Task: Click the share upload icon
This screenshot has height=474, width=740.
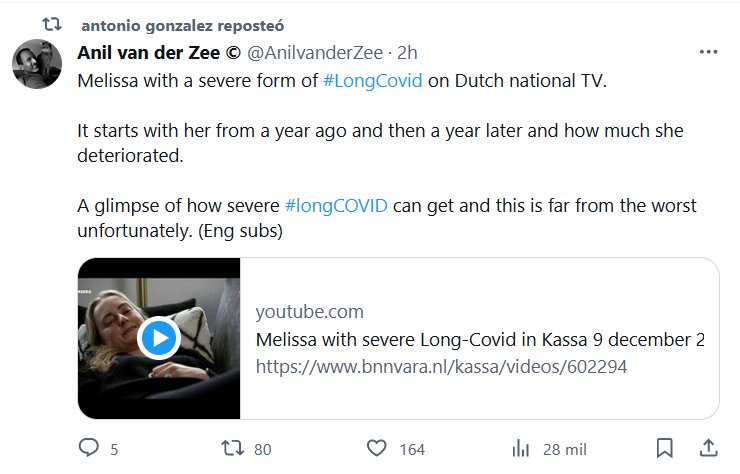Action: [707, 447]
